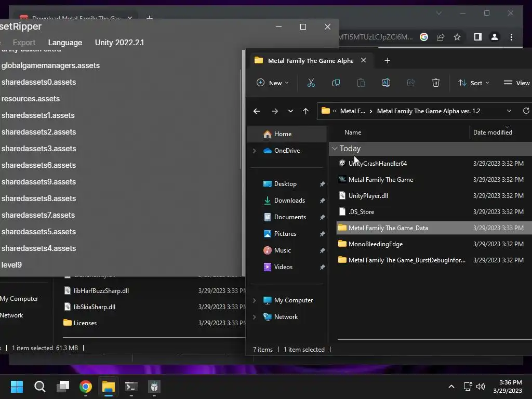The width and height of the screenshot is (532, 399).
Task: Open the Sort dropdown in Explorer
Action: [x=474, y=83]
